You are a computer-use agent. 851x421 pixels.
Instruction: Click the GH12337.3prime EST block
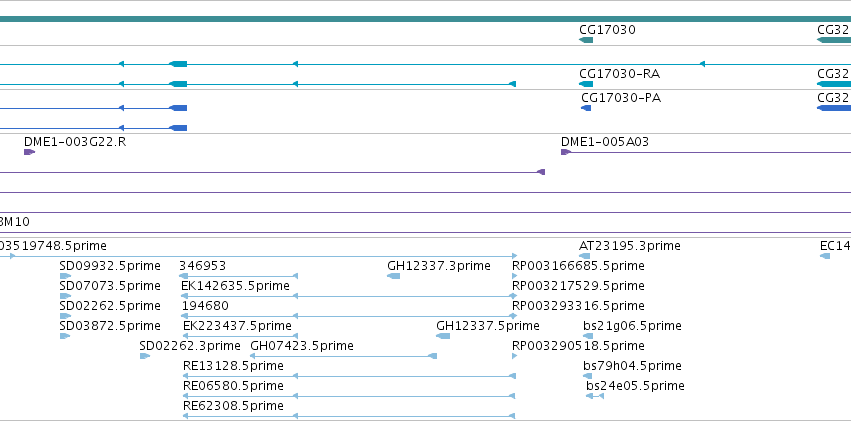[393, 276]
